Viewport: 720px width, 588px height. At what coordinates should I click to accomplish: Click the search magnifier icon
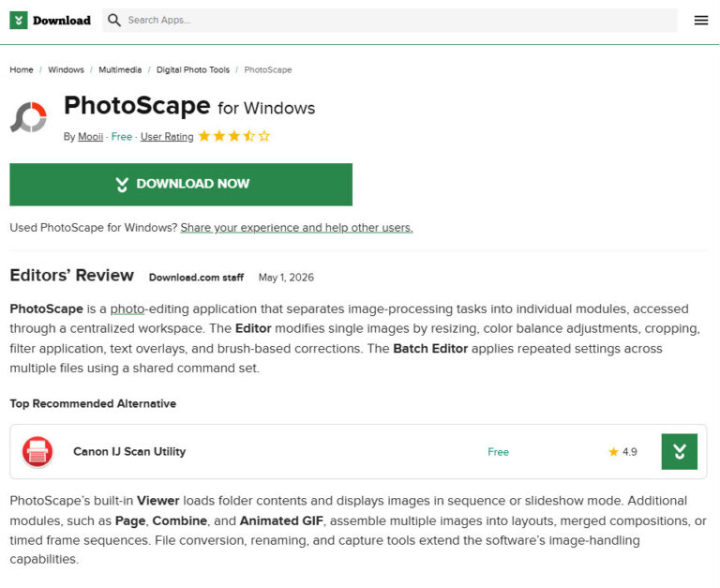(x=113, y=21)
